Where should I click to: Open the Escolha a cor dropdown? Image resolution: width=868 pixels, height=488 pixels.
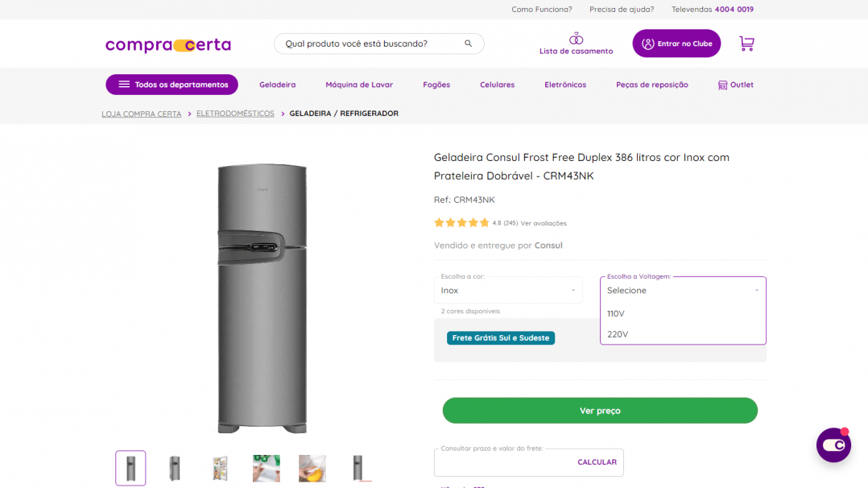pyautogui.click(x=508, y=290)
